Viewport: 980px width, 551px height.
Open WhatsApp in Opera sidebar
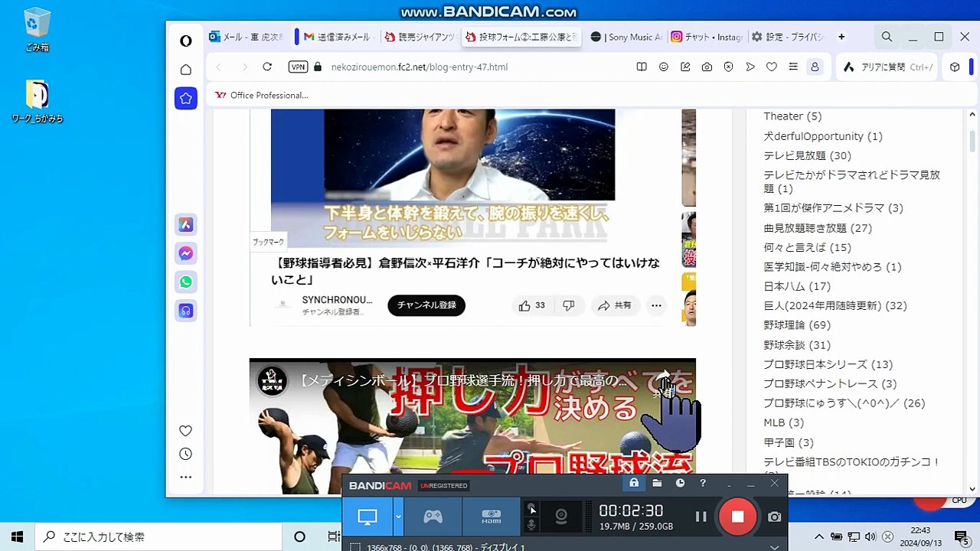(x=186, y=282)
